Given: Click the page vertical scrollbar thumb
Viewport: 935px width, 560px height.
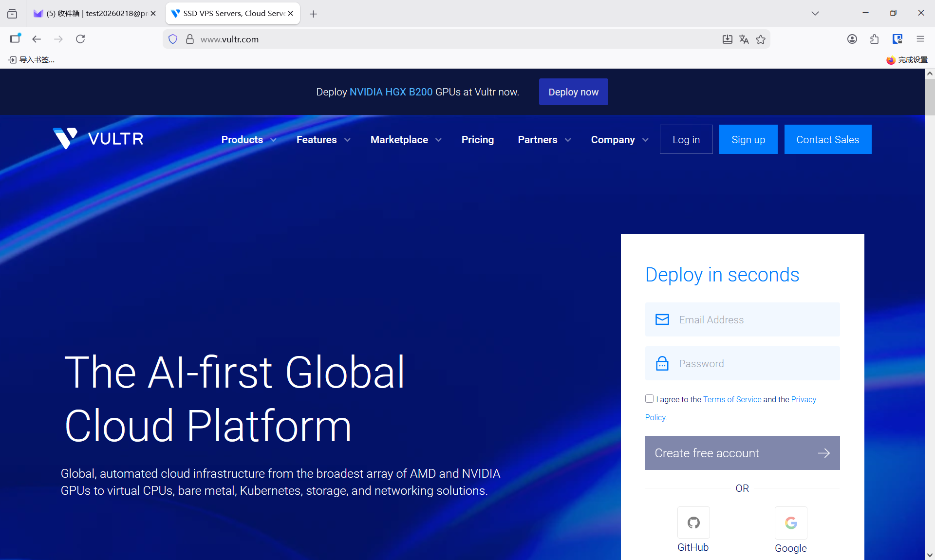Looking at the screenshot, I should pyautogui.click(x=930, y=97).
